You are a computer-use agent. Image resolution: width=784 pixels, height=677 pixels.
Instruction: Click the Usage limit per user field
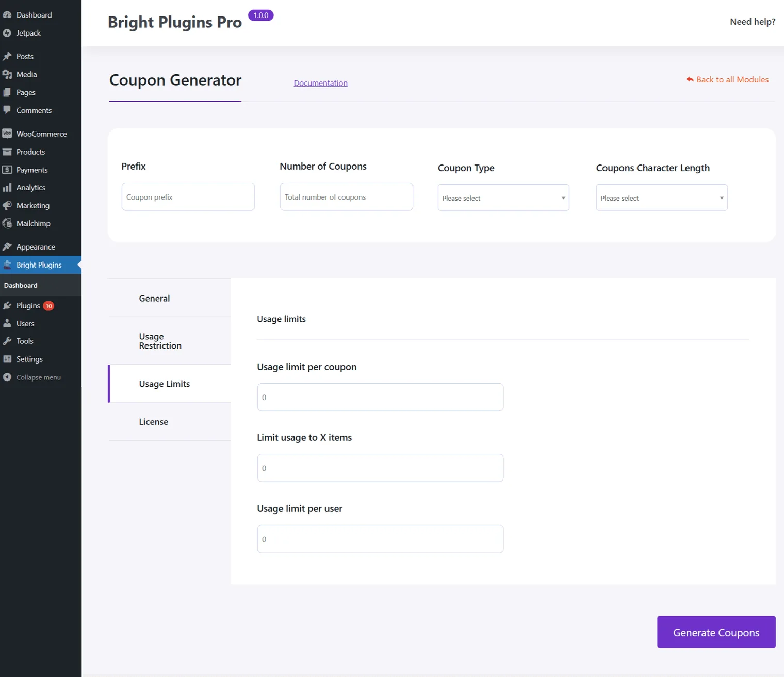pyautogui.click(x=380, y=539)
